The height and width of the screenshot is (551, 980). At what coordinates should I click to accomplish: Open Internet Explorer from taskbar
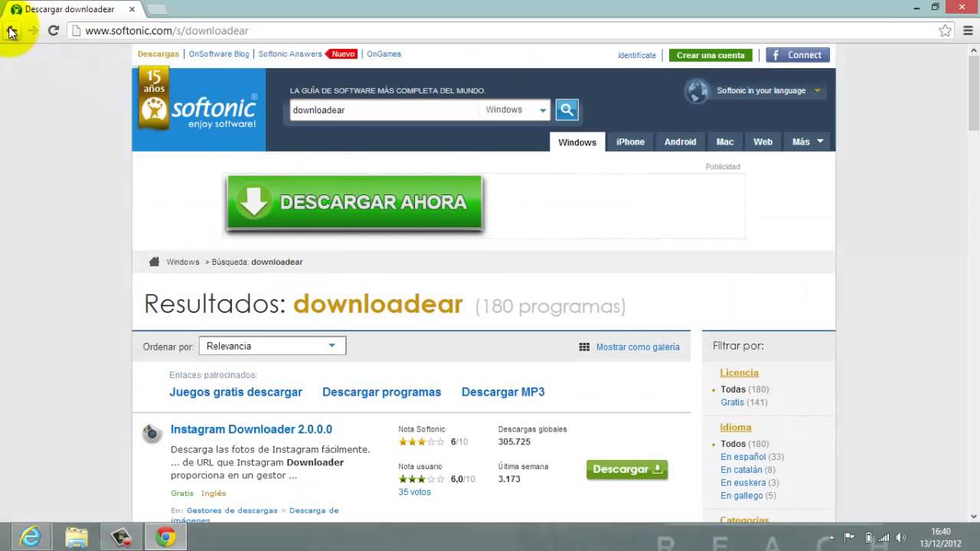pyautogui.click(x=31, y=537)
